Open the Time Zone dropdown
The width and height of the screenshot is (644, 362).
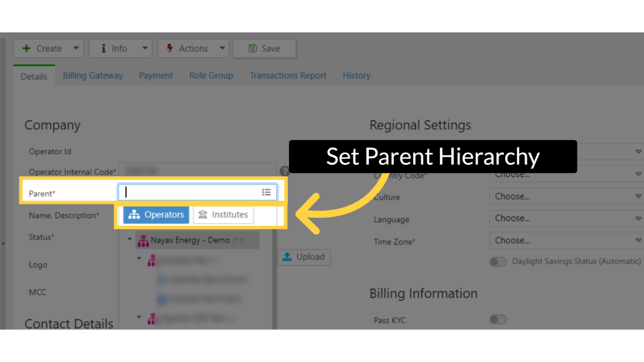(x=567, y=240)
